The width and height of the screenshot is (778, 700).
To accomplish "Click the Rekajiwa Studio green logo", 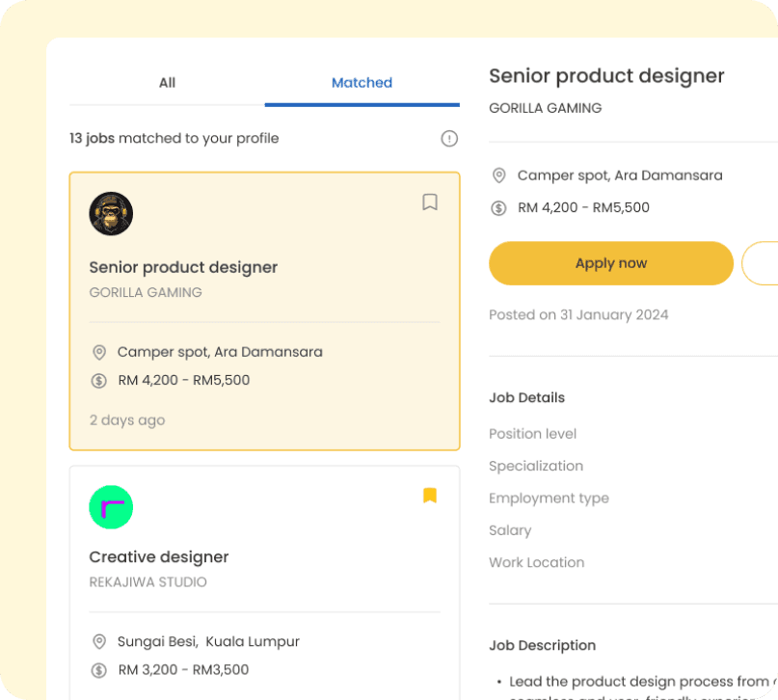I will 111,507.
